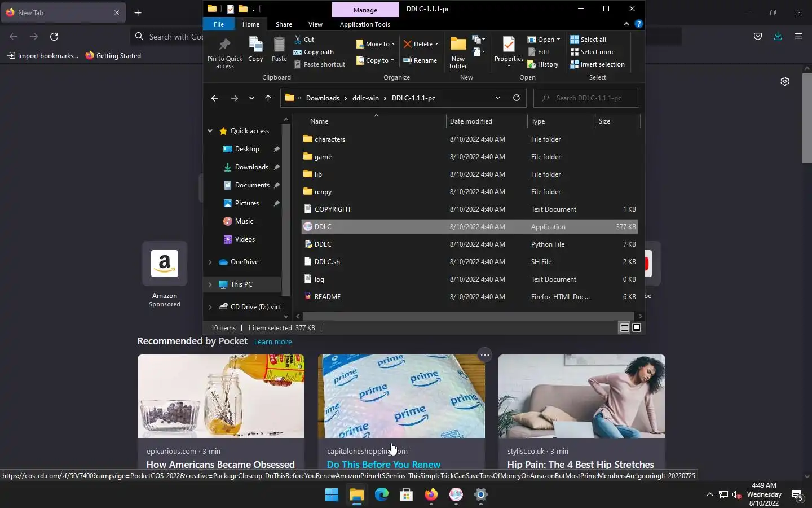Click Copy path in ribbon

(314, 52)
